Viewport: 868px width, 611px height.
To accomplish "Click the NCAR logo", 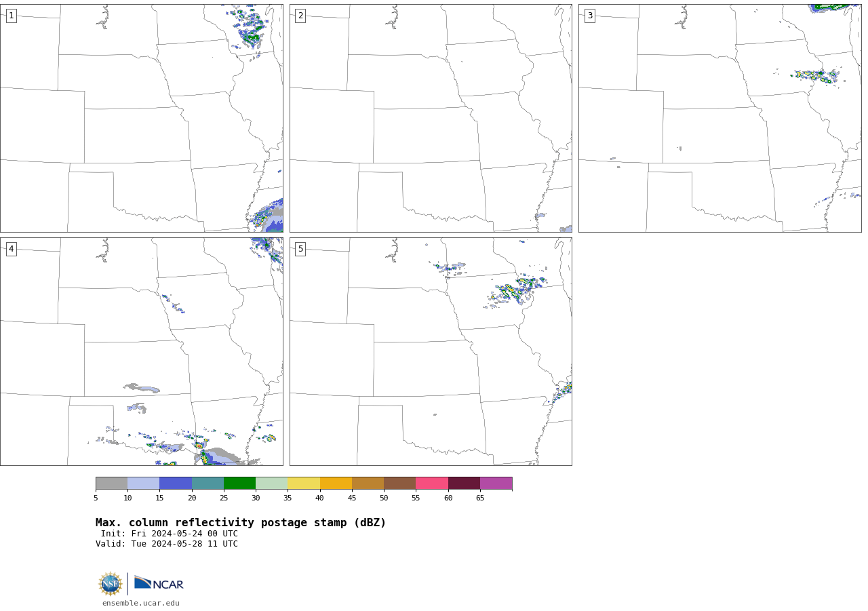I will coord(159,583).
